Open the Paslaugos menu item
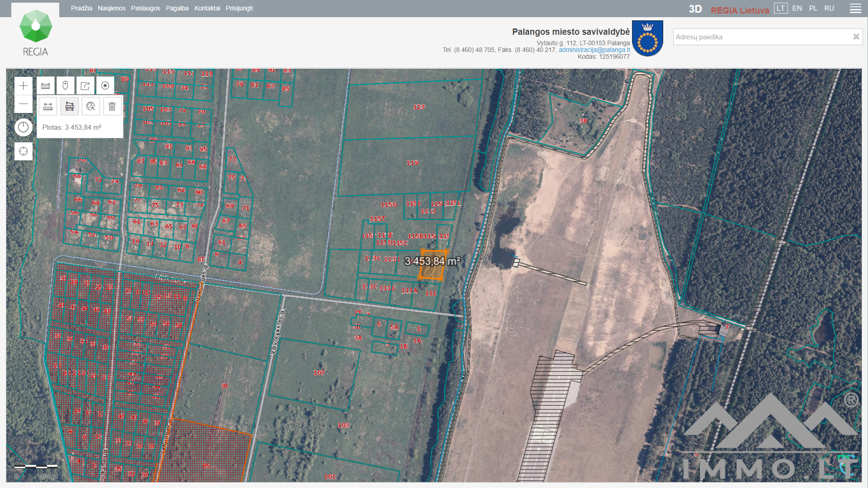The width and height of the screenshot is (868, 488). 146,8
